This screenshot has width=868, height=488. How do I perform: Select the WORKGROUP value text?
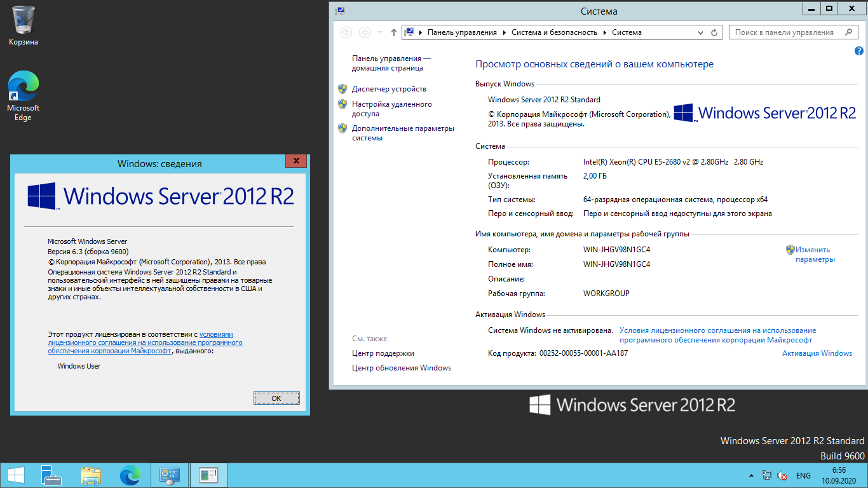click(x=606, y=294)
